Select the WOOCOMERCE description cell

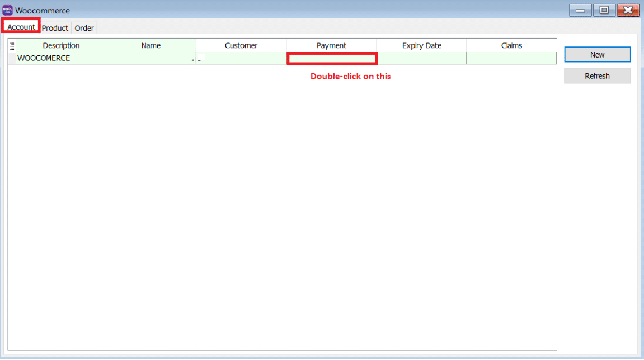coord(60,58)
